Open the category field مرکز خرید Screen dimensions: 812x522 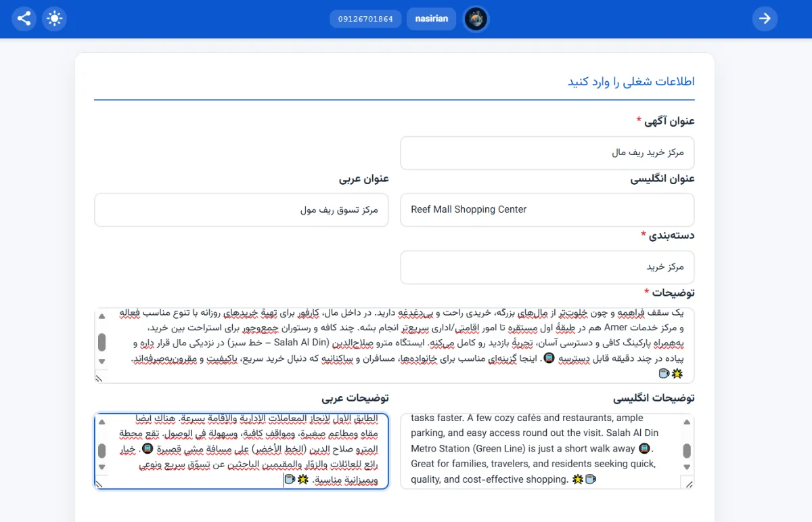pyautogui.click(x=547, y=267)
